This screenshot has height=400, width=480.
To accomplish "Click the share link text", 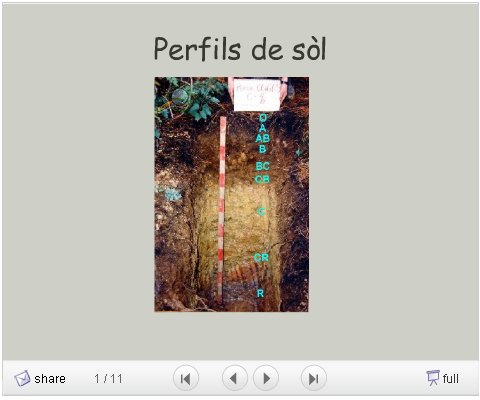I will coord(50,379).
